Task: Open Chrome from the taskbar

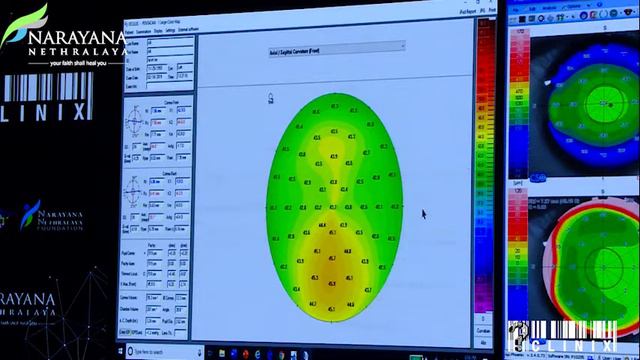Action: click(x=282, y=355)
